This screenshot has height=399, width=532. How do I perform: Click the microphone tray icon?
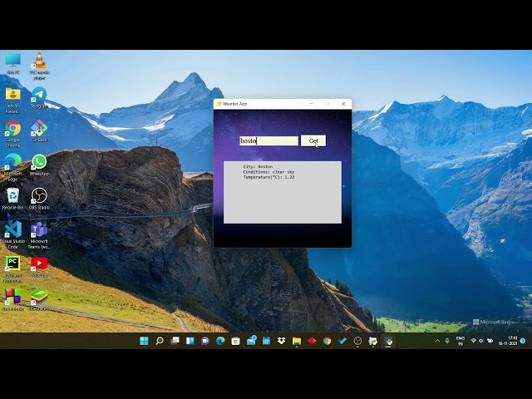coord(447,341)
